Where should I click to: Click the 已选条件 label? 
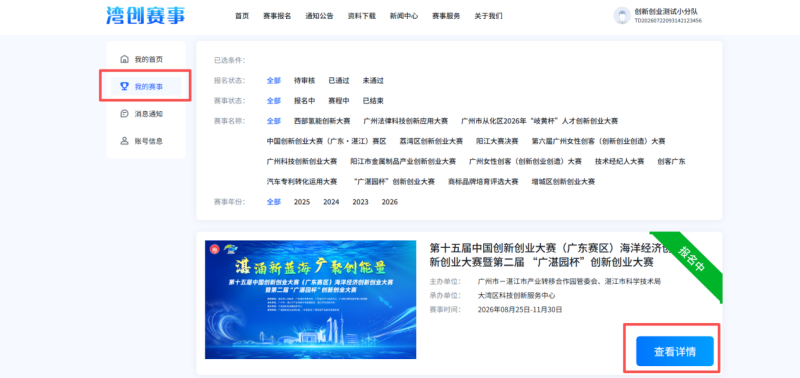(x=230, y=60)
